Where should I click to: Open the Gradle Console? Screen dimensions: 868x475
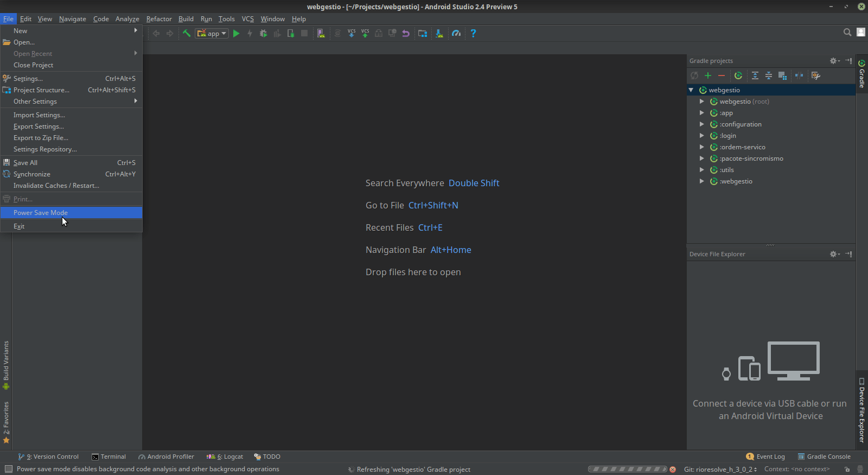tap(824, 457)
